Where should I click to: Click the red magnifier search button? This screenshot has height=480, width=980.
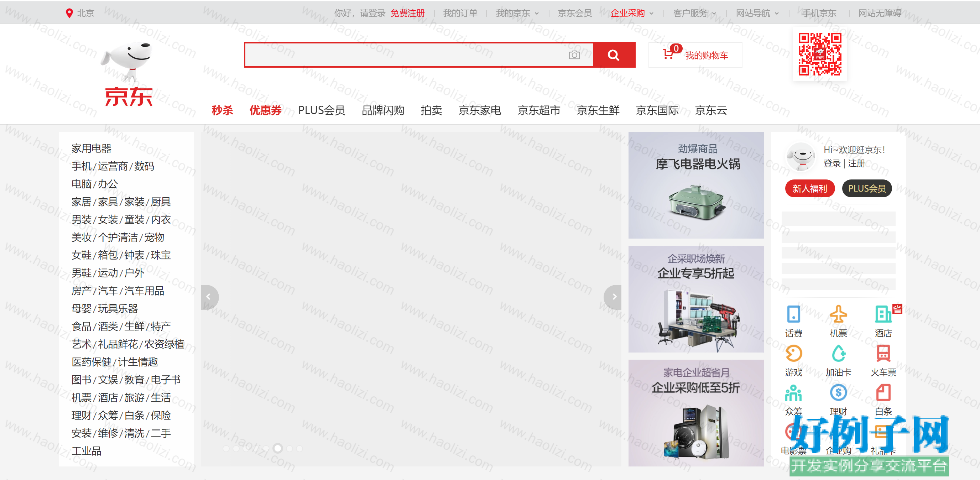pyautogui.click(x=614, y=55)
